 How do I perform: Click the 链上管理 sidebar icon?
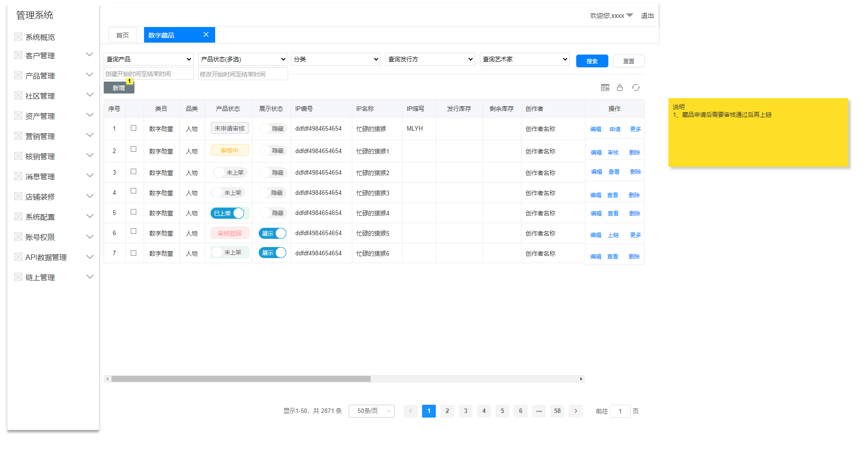[18, 277]
